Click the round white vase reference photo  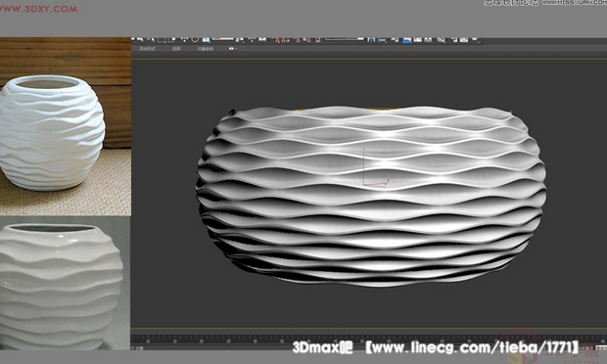click(x=65, y=126)
